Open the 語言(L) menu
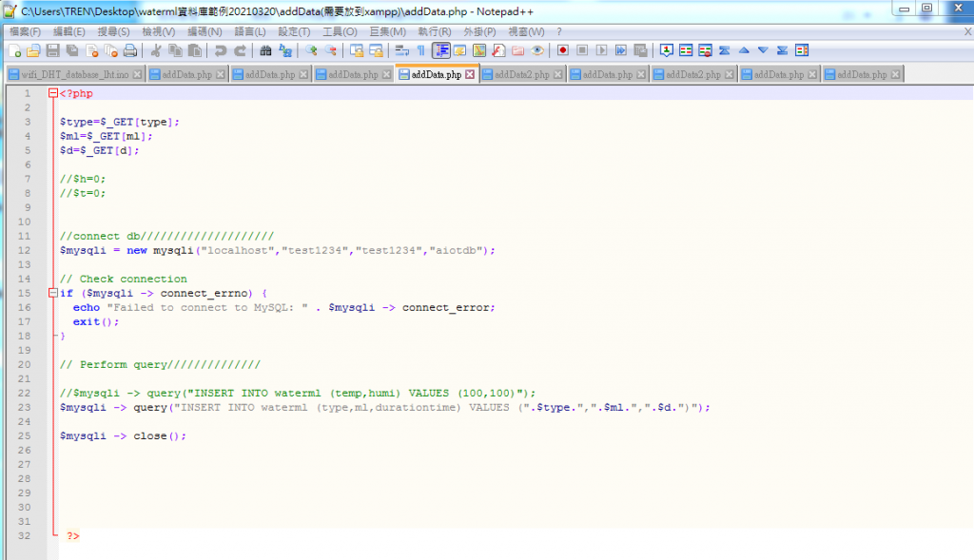This screenshot has height=560, width=974. click(250, 31)
